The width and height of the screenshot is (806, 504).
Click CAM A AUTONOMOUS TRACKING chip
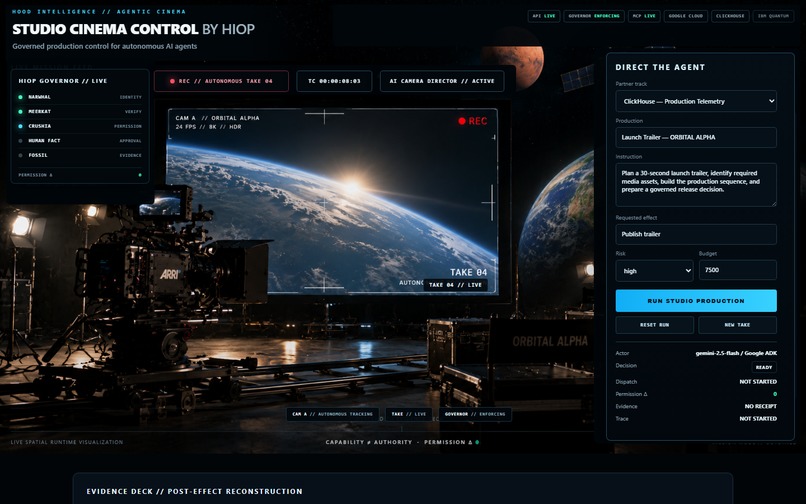[333, 414]
